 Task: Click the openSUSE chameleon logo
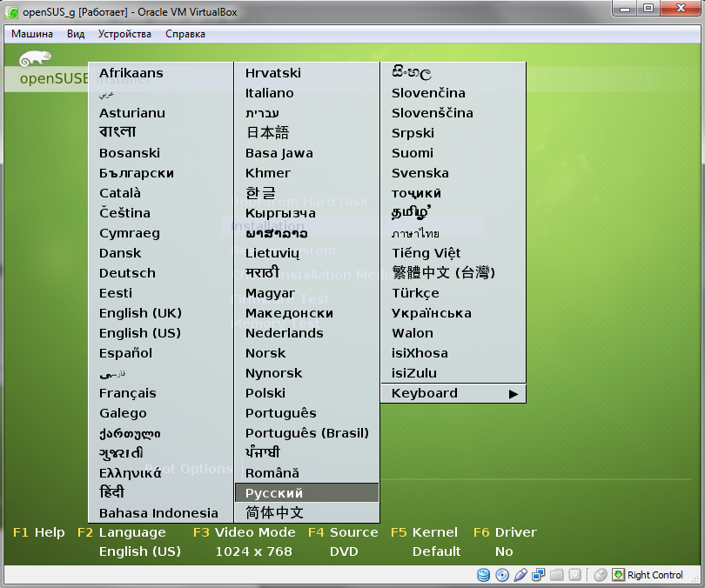click(x=35, y=58)
